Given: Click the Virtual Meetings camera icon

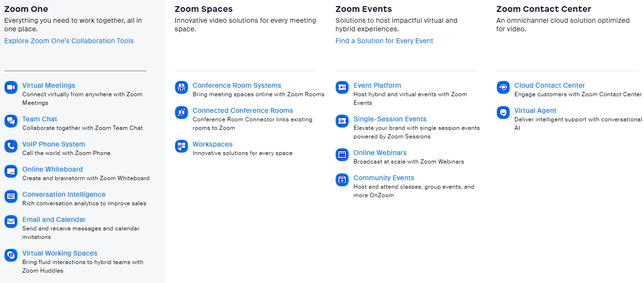Looking at the screenshot, I should pos(10,87).
